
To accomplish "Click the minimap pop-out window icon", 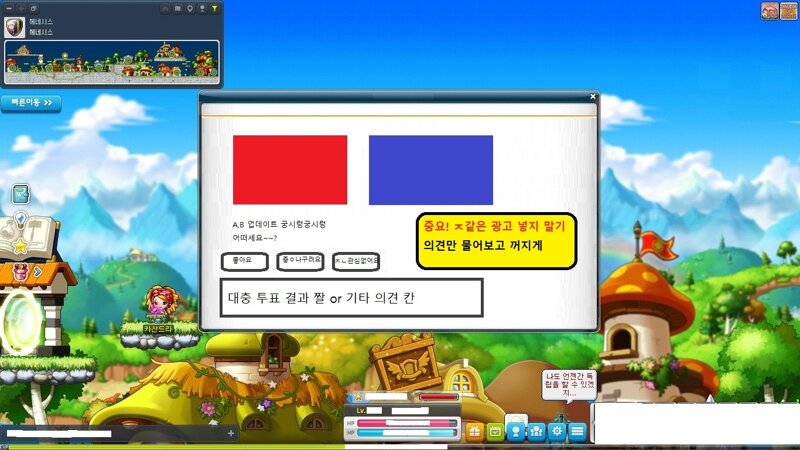I will point(34,9).
